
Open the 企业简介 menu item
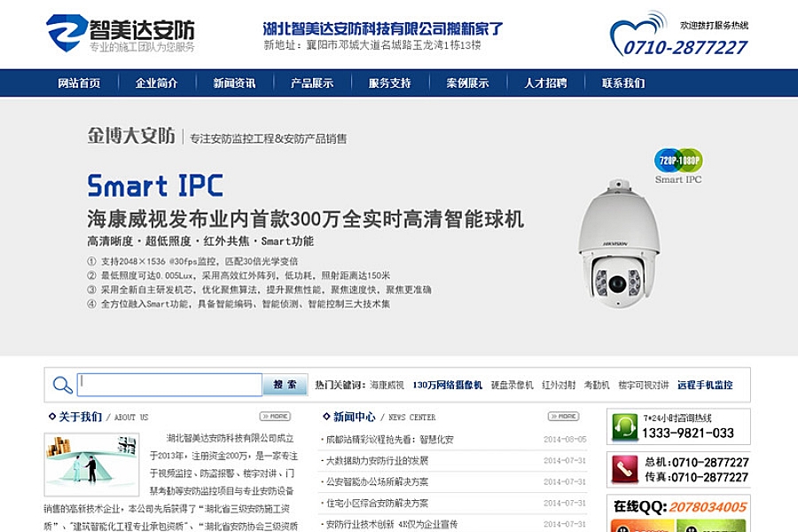[157, 83]
